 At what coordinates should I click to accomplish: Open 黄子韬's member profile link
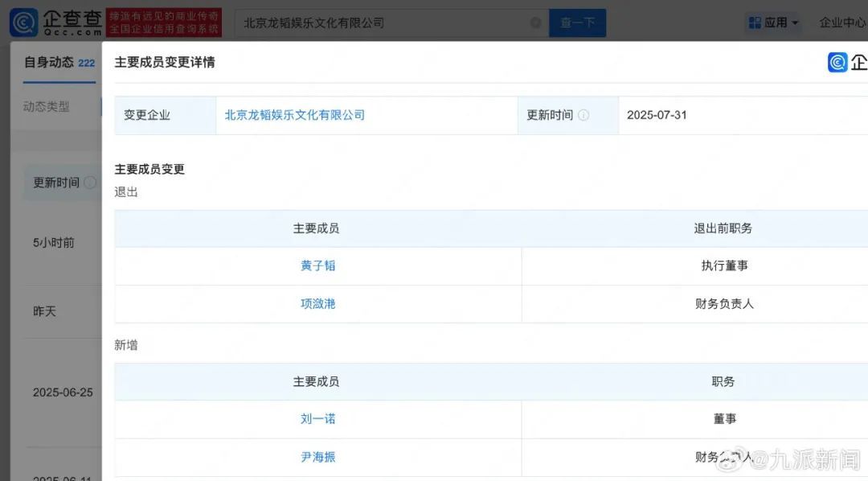(317, 265)
